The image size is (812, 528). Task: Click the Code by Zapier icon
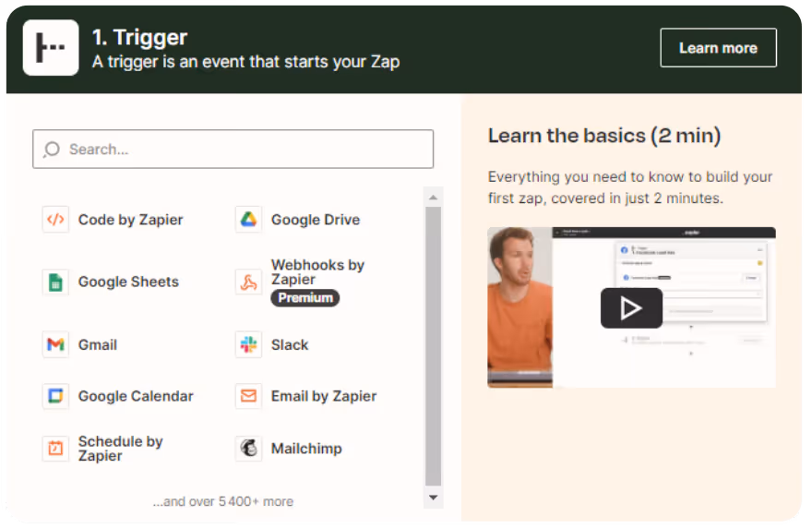click(55, 219)
